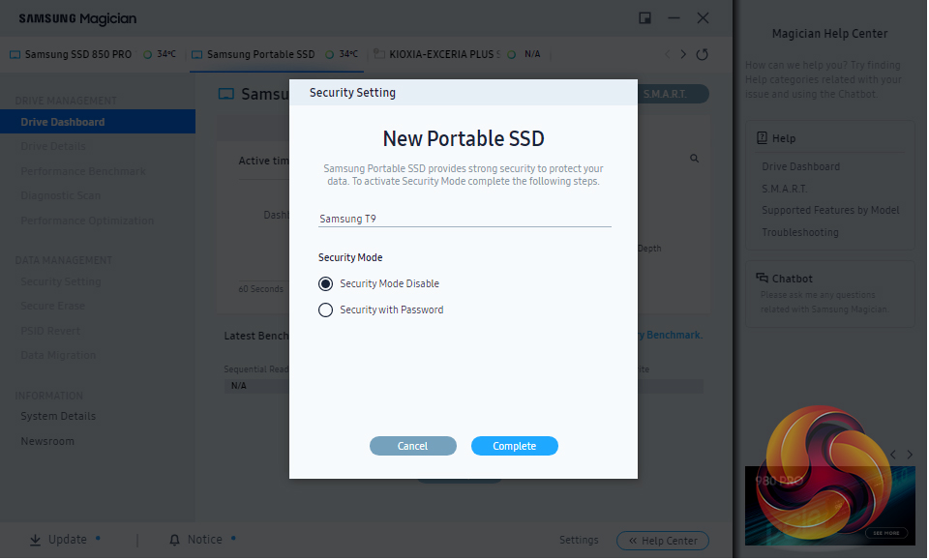Open Settings at bottom bar
The height and width of the screenshot is (560, 929).
pos(579,541)
